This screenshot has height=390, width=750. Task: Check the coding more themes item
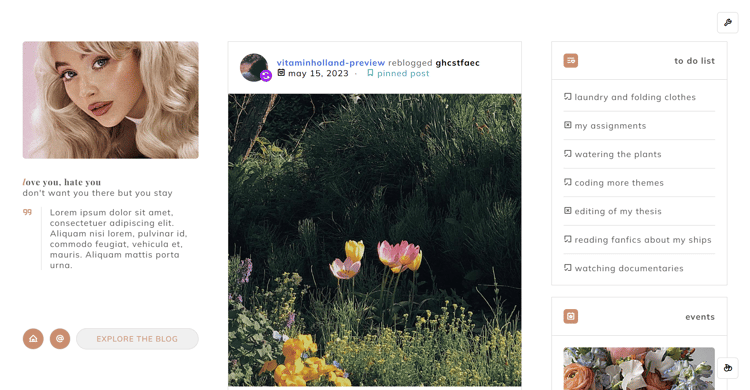click(x=568, y=182)
